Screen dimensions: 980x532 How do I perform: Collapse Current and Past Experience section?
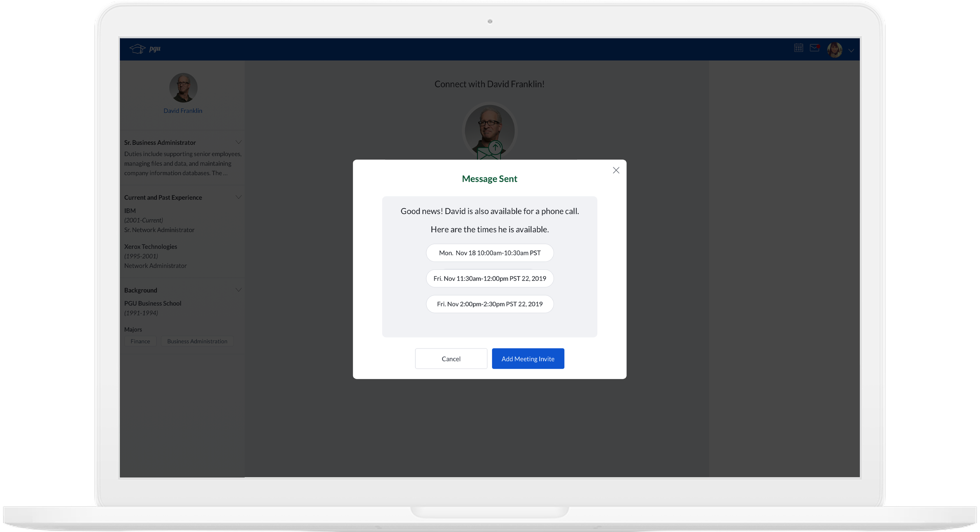[238, 197]
